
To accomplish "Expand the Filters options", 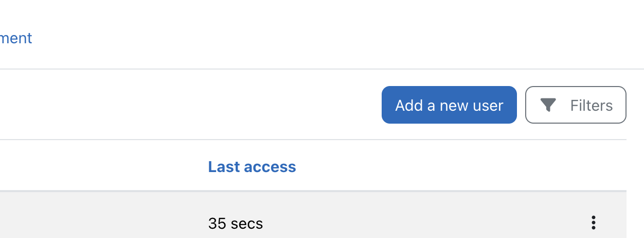I will pos(576,105).
